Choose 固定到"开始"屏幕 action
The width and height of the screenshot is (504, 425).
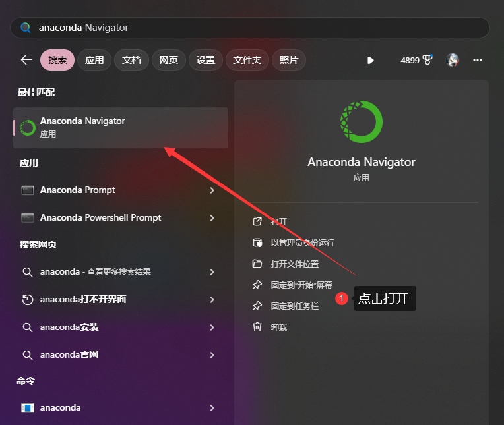(301, 285)
